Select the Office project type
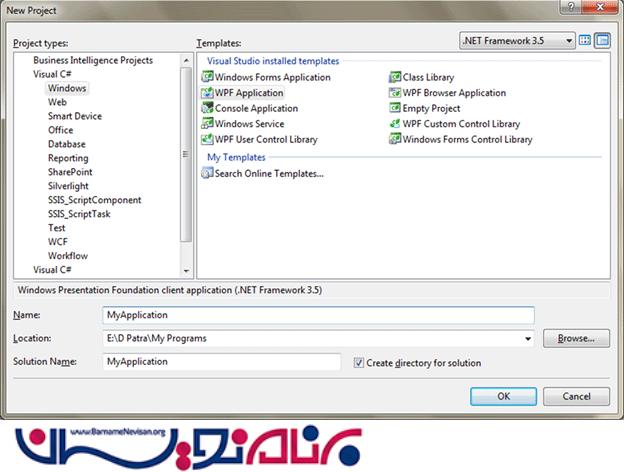The image size is (624, 472). pos(60,130)
